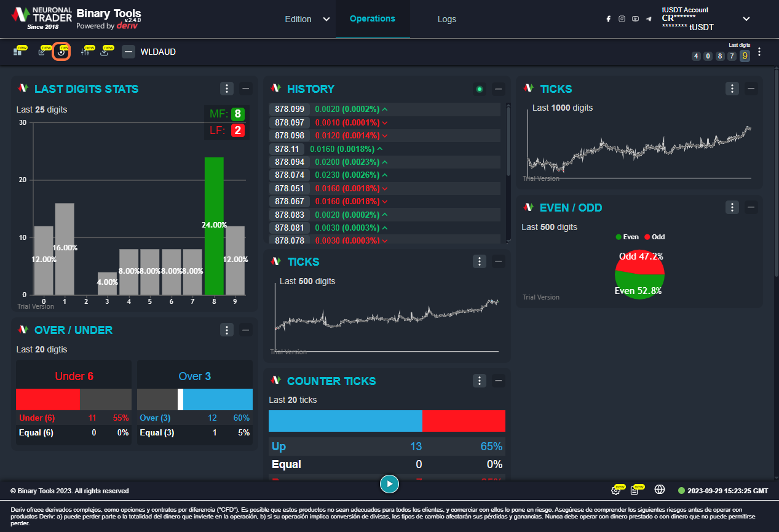Click the globe language icon

tap(660, 490)
